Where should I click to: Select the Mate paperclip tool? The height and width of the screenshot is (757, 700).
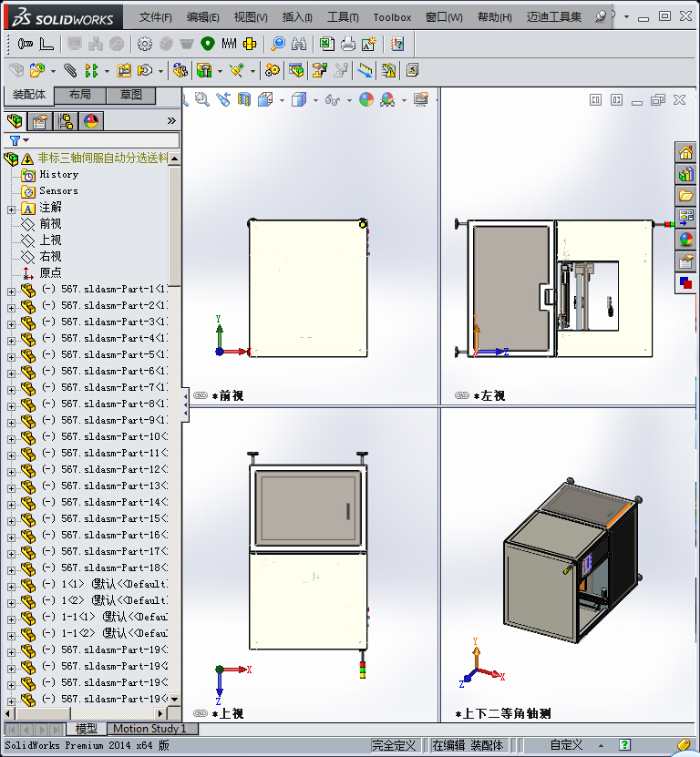pyautogui.click(x=70, y=70)
